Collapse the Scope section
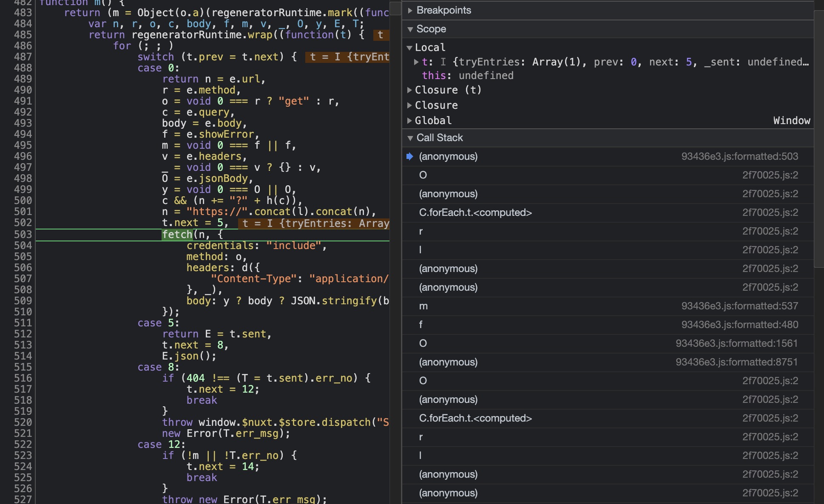 point(431,29)
